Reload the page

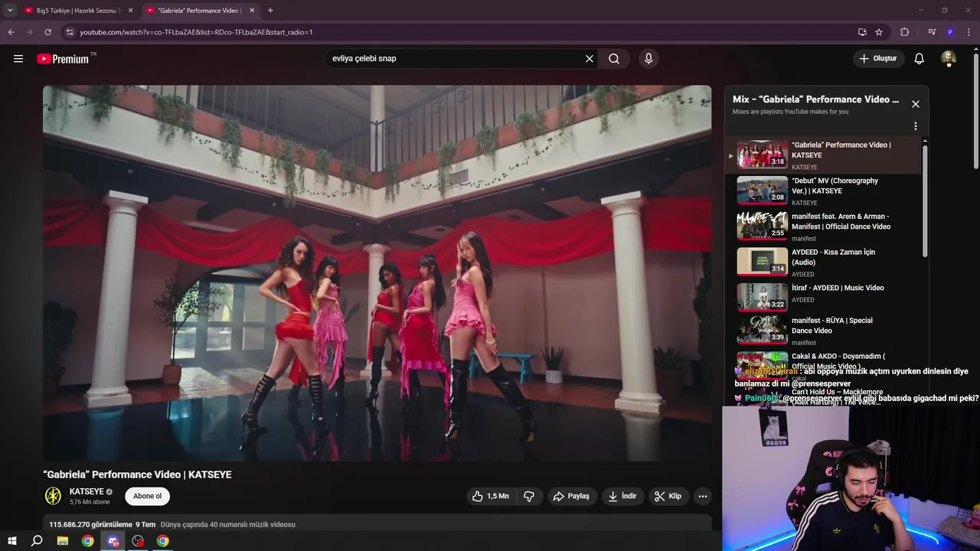click(47, 32)
